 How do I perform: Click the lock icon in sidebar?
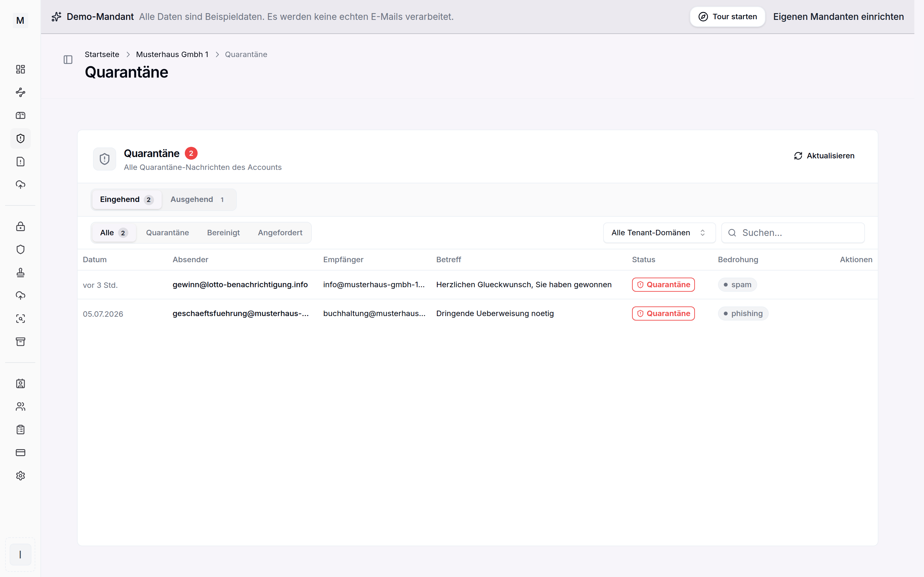pos(20,226)
